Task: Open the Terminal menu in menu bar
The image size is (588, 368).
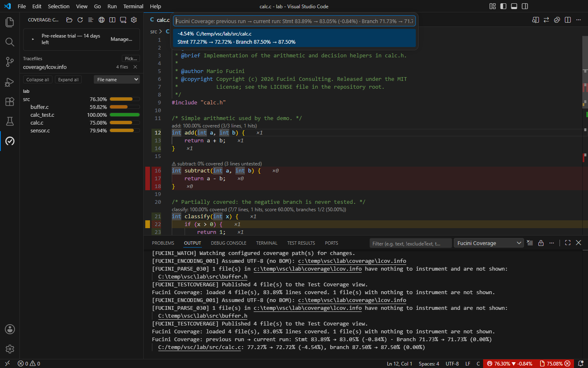Action: coord(133,6)
